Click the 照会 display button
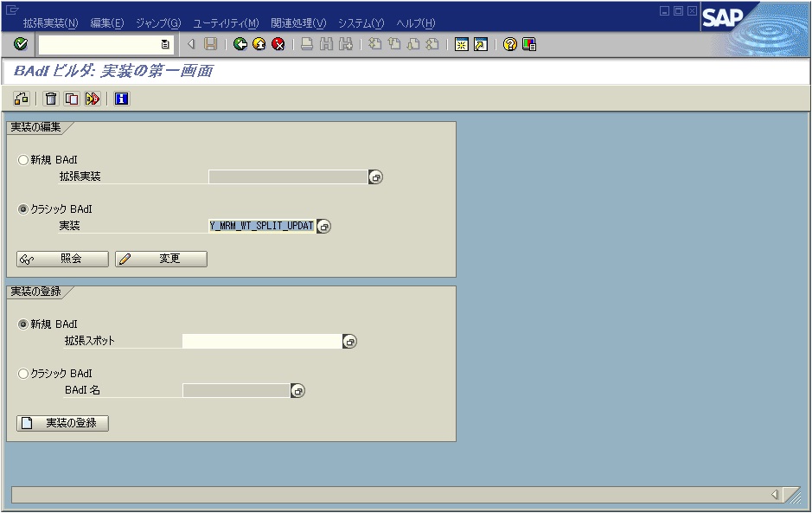Screen dimensions: 812x513 click(62, 259)
